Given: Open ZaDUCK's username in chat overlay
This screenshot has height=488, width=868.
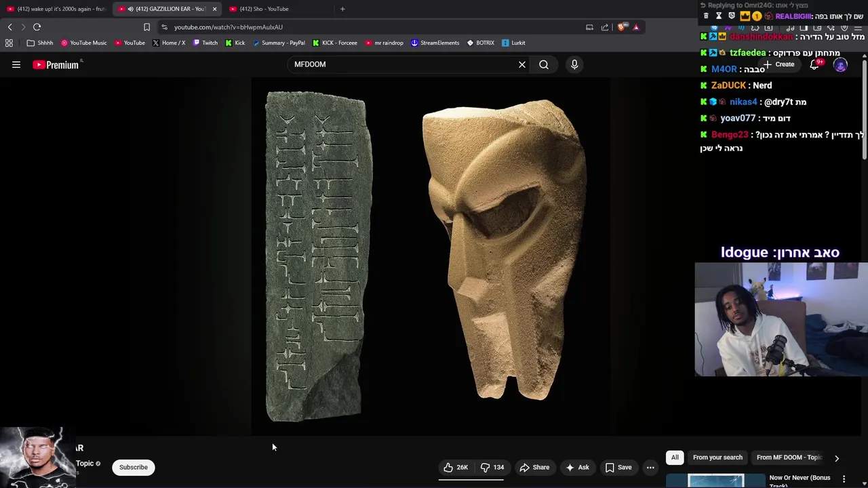Looking at the screenshot, I should pyautogui.click(x=728, y=85).
